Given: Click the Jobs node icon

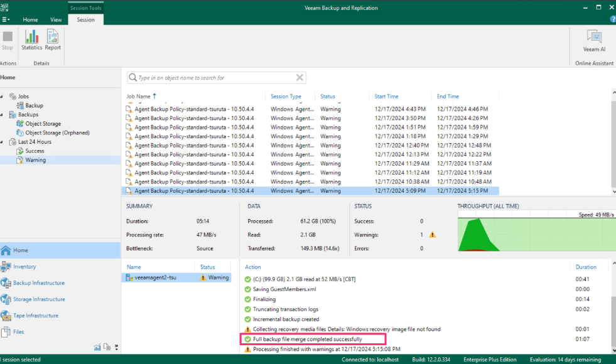Looking at the screenshot, I should tap(13, 96).
